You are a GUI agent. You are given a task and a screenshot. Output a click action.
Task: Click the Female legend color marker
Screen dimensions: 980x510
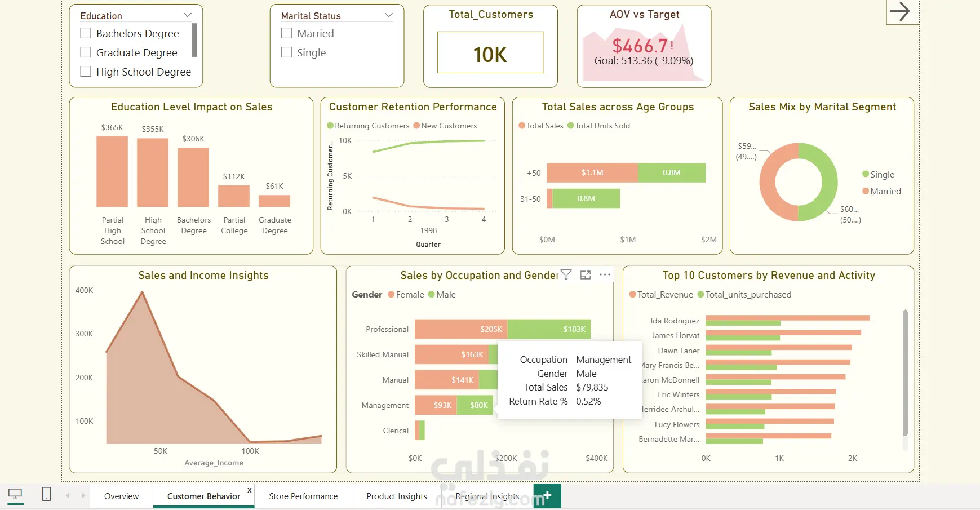pos(391,294)
